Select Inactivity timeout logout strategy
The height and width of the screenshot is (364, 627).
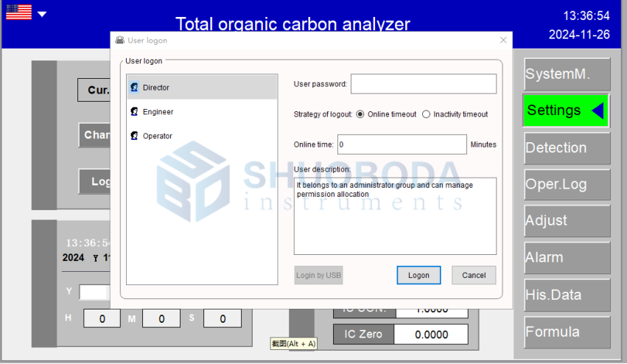coord(427,114)
